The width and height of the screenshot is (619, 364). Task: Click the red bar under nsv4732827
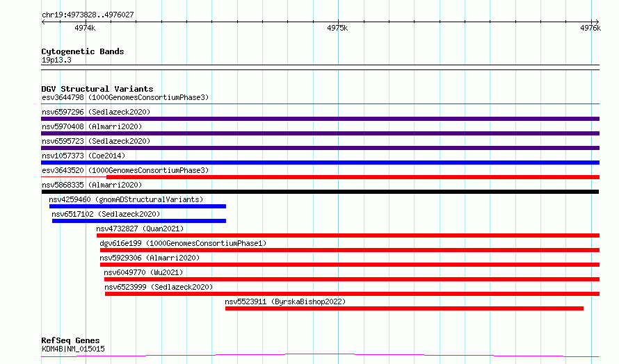348,235
